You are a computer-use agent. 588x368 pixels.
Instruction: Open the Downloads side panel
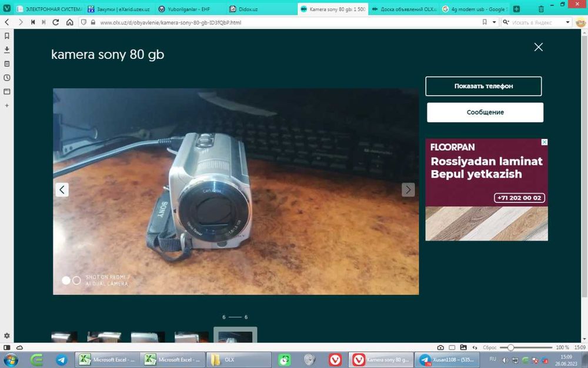pos(6,49)
